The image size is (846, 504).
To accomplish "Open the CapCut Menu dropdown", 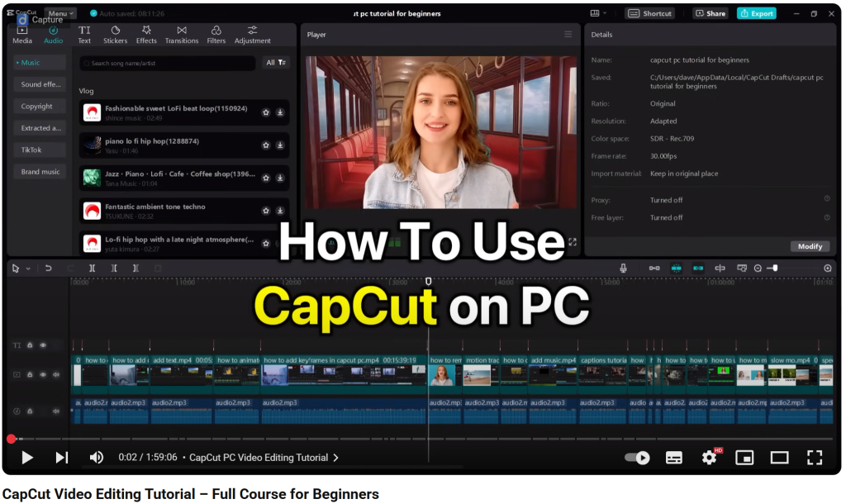I will [x=60, y=13].
